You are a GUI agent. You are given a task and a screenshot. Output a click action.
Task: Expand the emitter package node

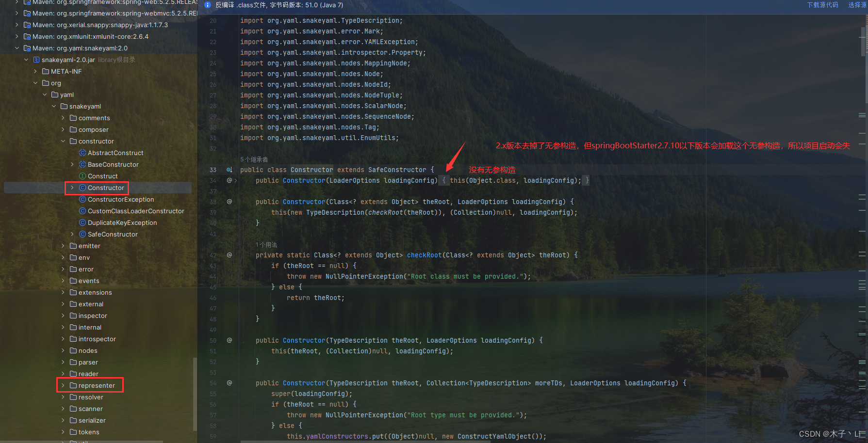pyautogui.click(x=63, y=246)
